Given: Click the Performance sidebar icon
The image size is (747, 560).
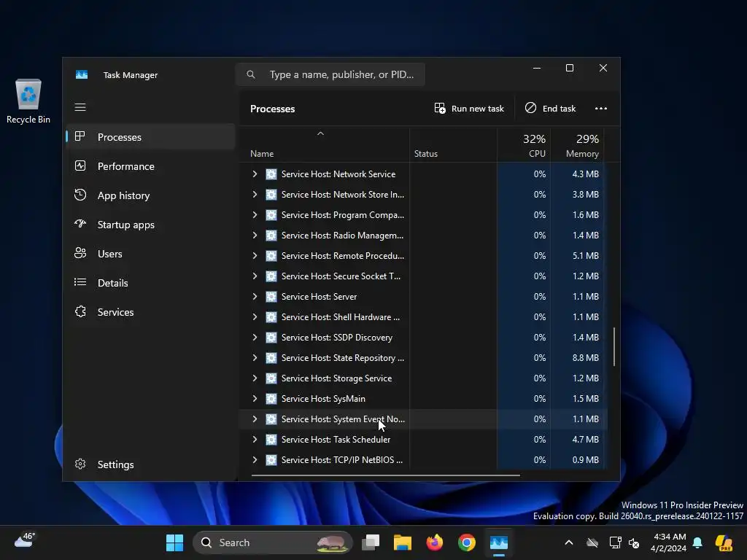Looking at the screenshot, I should [x=80, y=166].
